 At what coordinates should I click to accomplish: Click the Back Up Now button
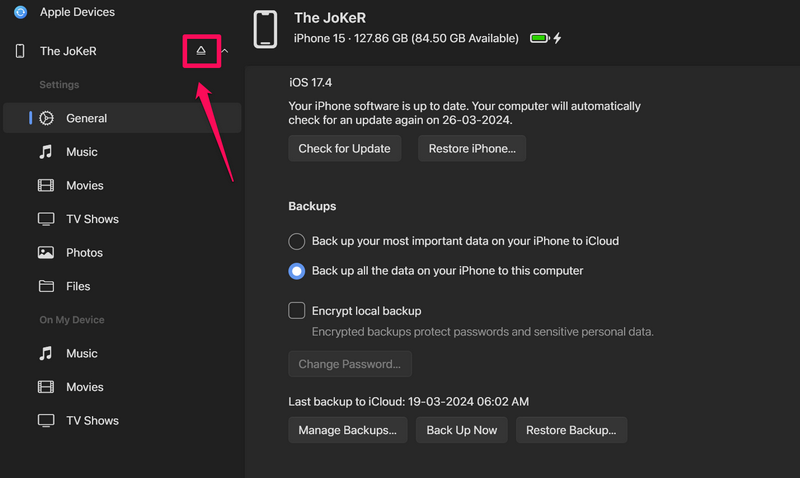point(462,430)
